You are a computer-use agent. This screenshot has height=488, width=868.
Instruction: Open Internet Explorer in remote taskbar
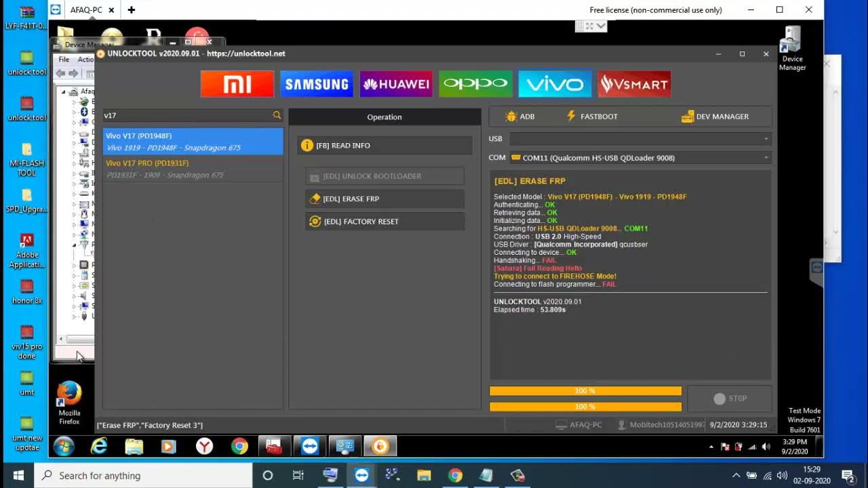100,446
